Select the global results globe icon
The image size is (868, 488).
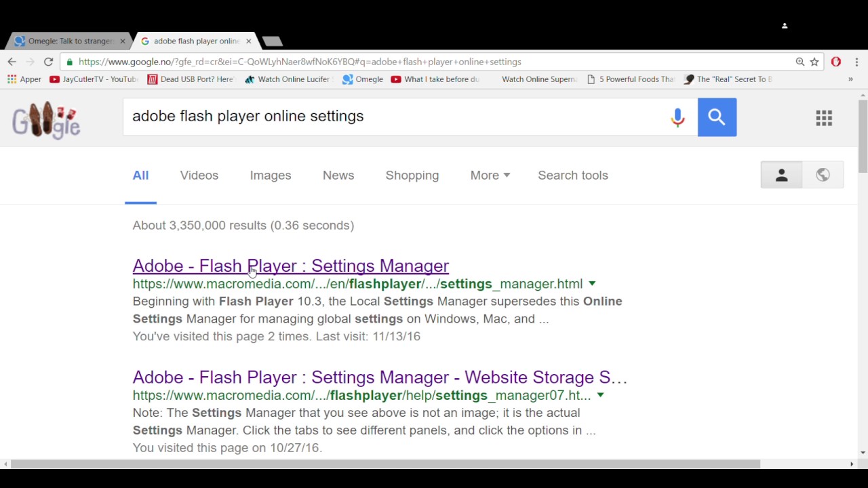pos(823,175)
